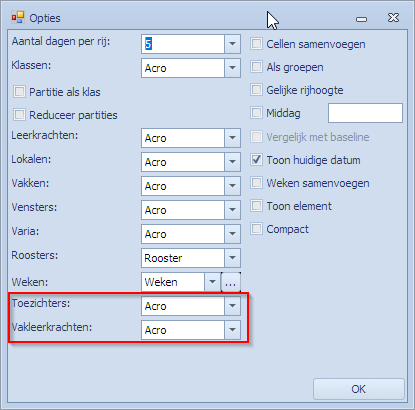The height and width of the screenshot is (410, 415).
Task: Minimize the Opties dialog
Action: point(361,19)
